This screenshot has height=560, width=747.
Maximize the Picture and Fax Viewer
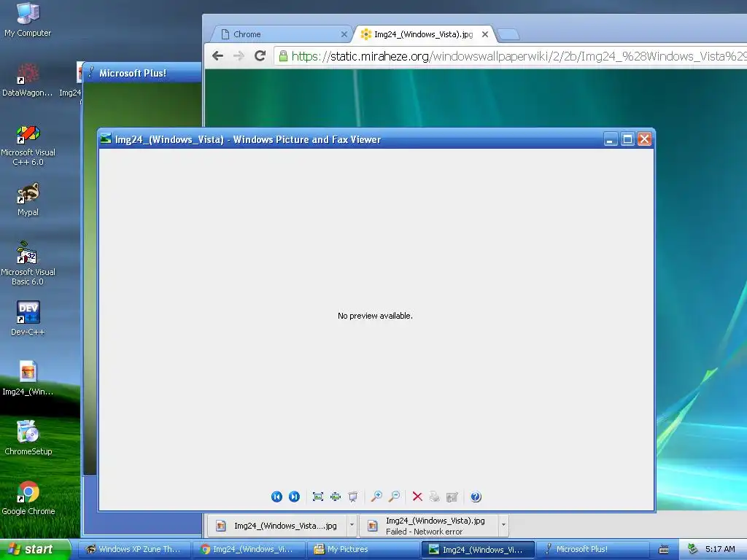627,139
